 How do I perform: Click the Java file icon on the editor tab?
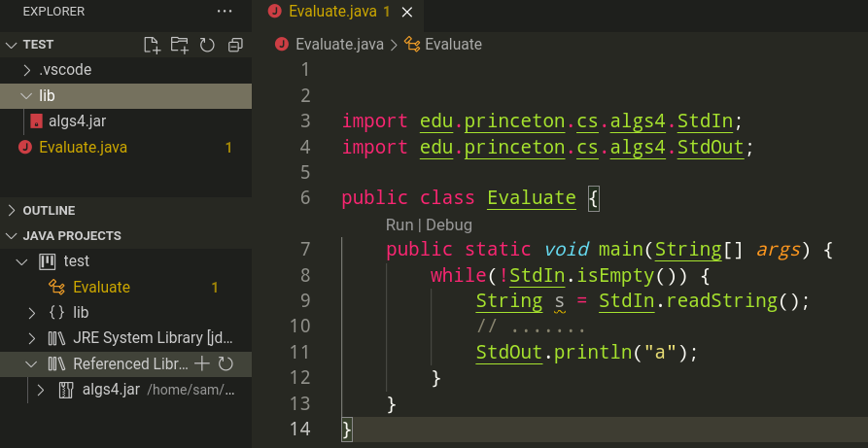tap(274, 12)
